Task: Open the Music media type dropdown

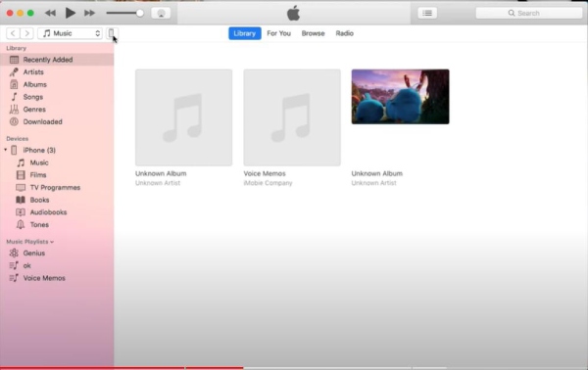Action: pyautogui.click(x=70, y=33)
